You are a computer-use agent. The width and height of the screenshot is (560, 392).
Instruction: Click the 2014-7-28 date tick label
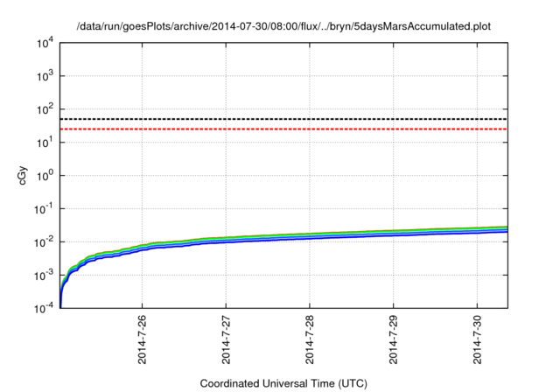coord(309,339)
